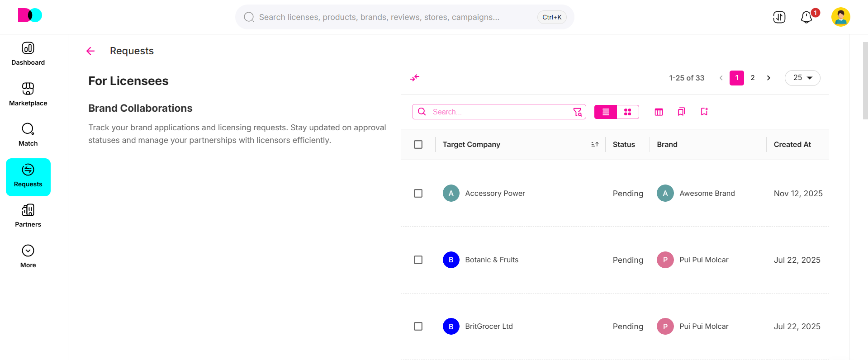Click the Requests page title
The width and height of the screenshot is (868, 360).
[x=132, y=51]
